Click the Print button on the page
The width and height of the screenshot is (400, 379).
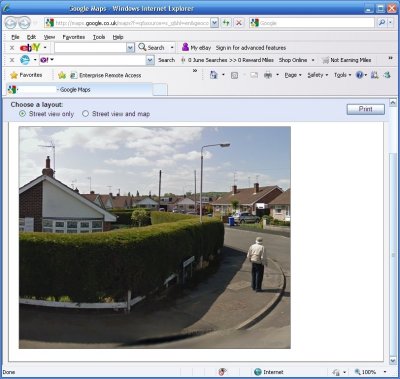coord(365,109)
